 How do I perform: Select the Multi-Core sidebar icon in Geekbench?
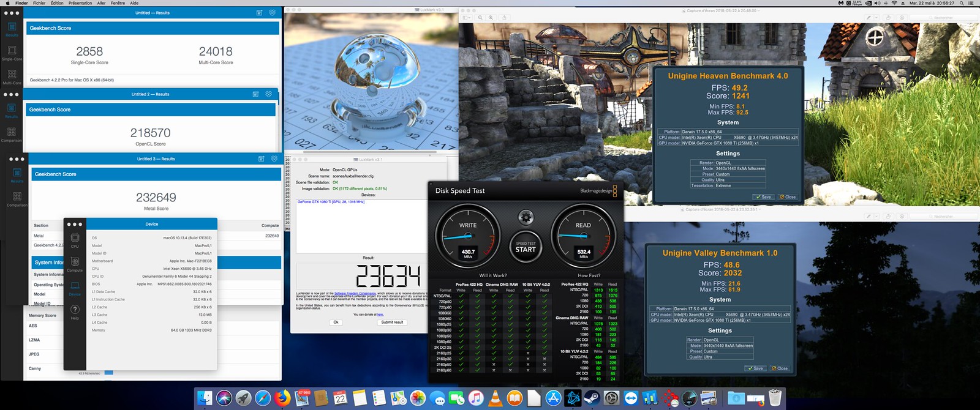pos(12,76)
